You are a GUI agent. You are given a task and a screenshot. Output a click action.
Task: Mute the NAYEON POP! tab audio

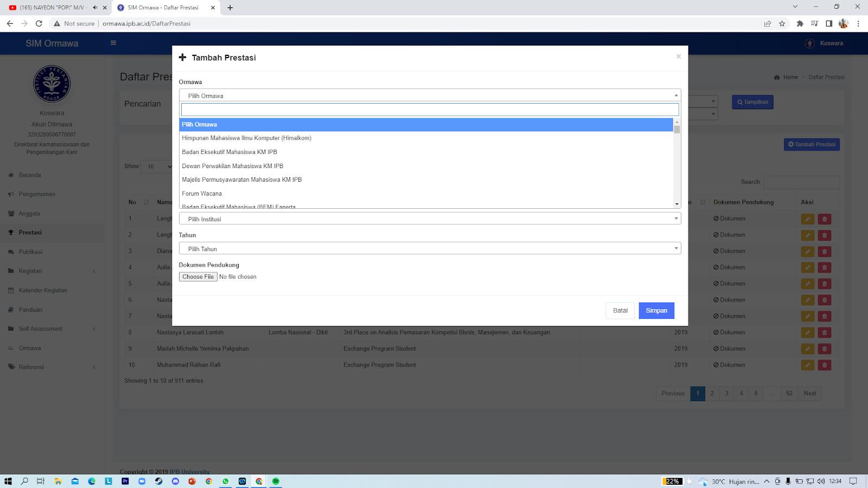[95, 8]
